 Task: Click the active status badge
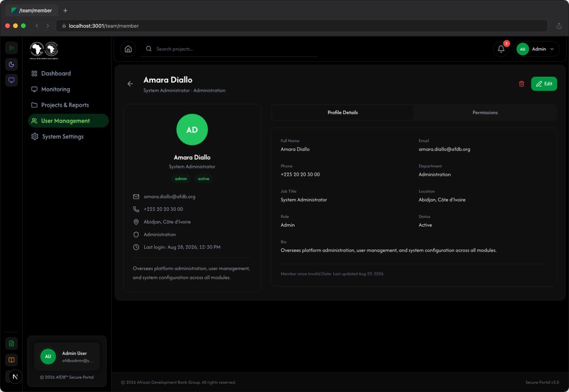pyautogui.click(x=203, y=179)
